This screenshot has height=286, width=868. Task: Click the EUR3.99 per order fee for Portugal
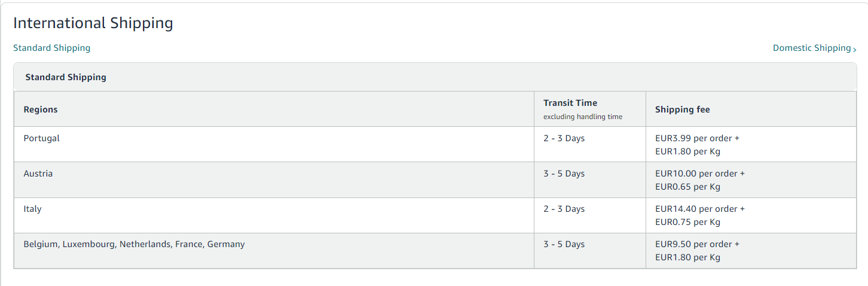coord(697,138)
